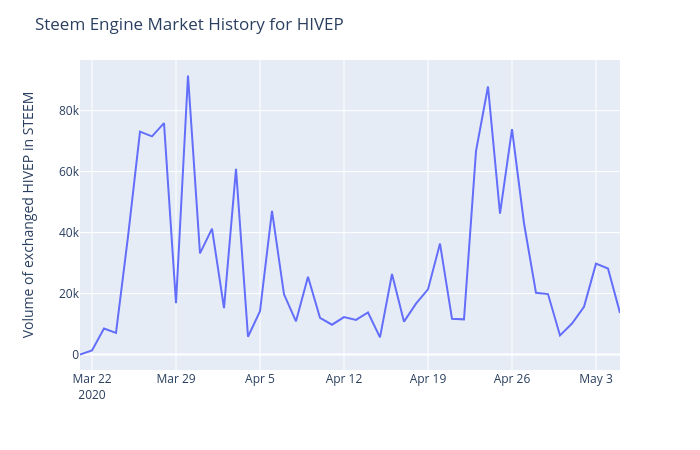
Task: Click the y-axis label 'Volume of exchanged HIVEP in STEEM'
Action: tap(28, 215)
